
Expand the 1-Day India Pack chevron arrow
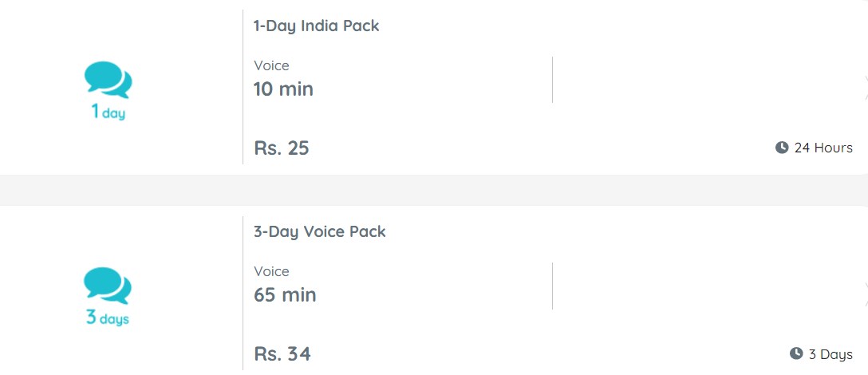point(866,88)
